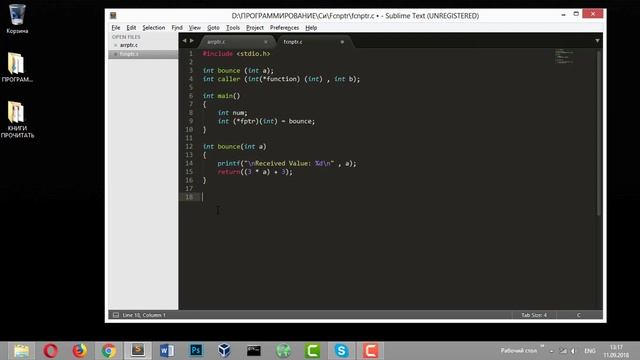Image resolution: width=640 pixels, height=360 pixels.
Task: Click the editor vertical scrollbar
Action: pyautogui.click(x=599, y=133)
